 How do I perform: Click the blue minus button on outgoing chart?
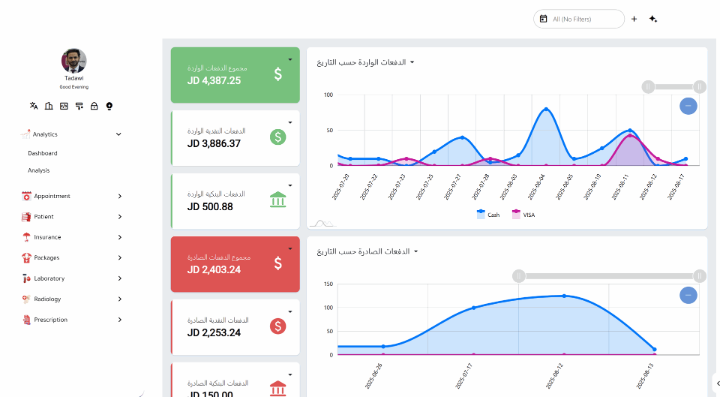coord(688,295)
